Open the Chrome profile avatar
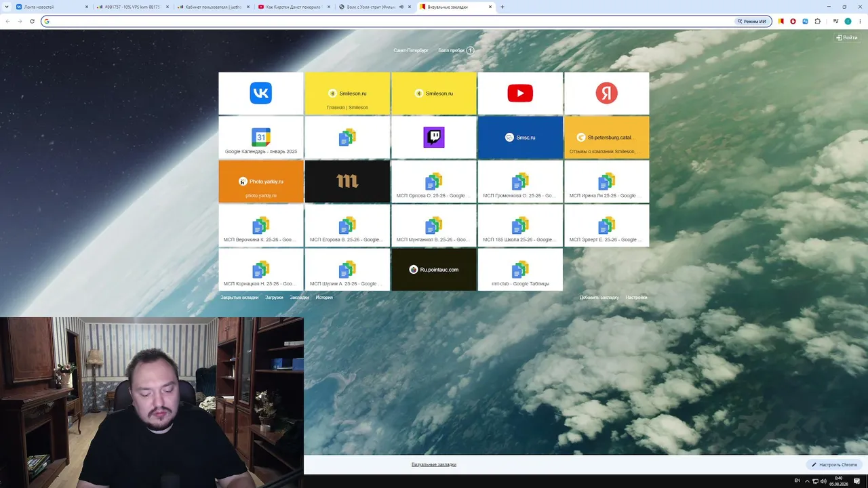This screenshot has height=488, width=868. tap(848, 21)
